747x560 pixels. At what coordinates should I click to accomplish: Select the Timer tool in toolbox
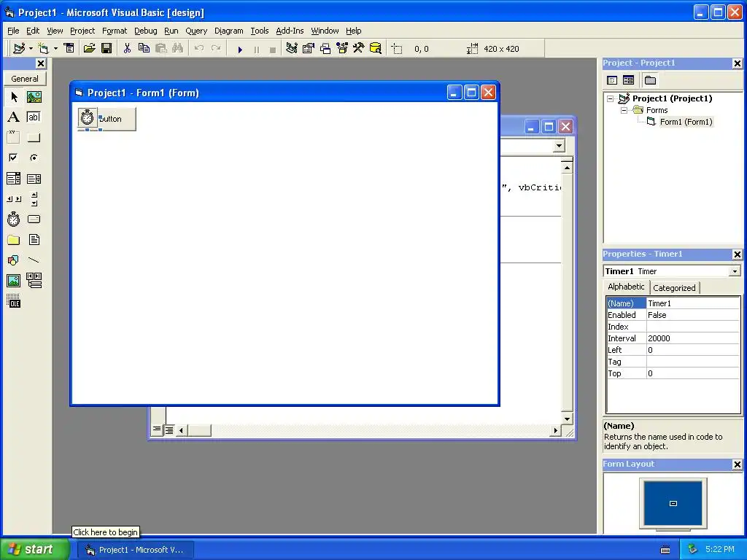click(14, 219)
